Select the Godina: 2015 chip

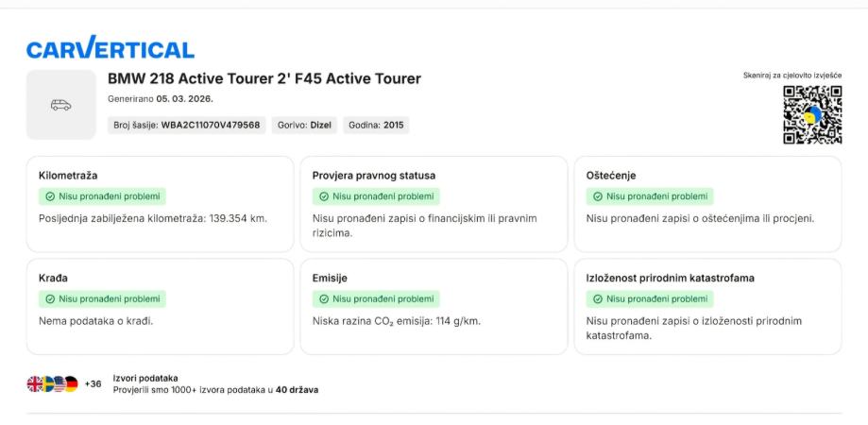[376, 125]
